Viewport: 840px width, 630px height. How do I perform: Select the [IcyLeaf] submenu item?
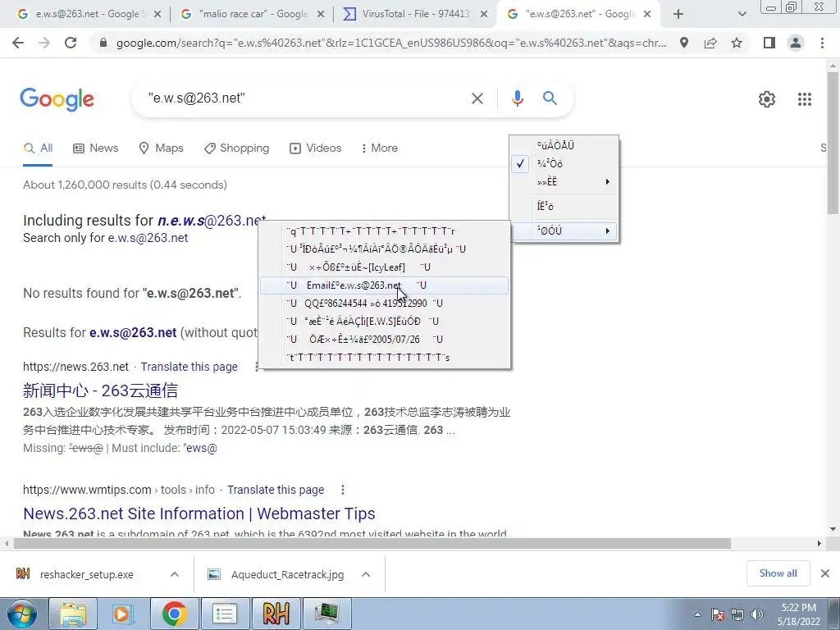pyautogui.click(x=384, y=267)
